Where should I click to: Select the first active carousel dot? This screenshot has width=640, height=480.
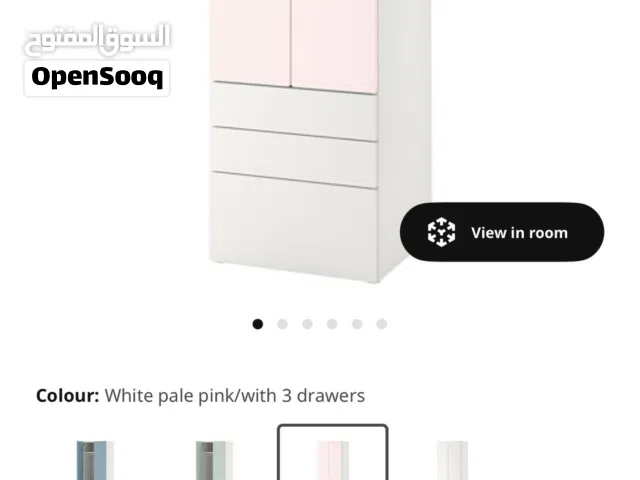258,324
